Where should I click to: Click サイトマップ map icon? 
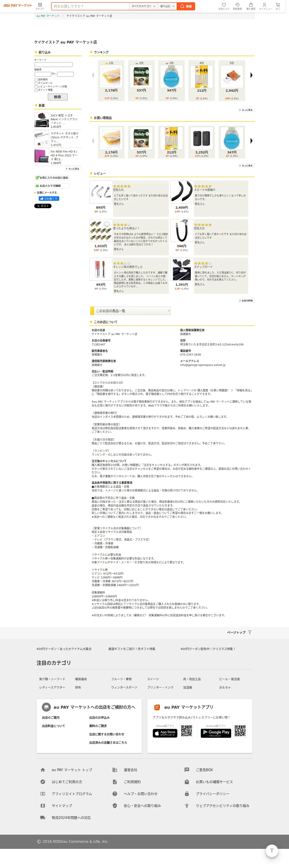pyautogui.click(x=43, y=806)
